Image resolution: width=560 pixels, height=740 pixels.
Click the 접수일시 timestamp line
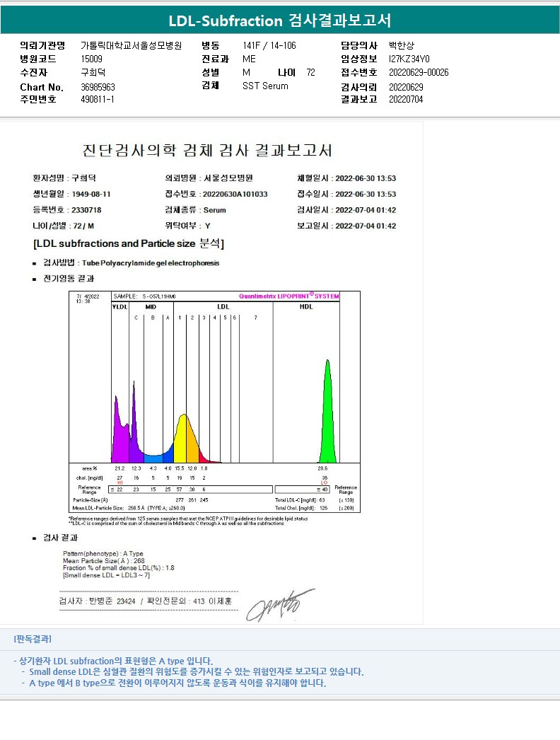pos(346,195)
